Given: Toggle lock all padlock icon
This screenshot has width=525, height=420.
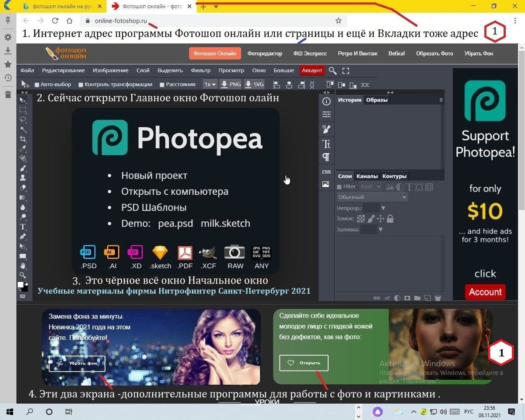Looking at the screenshot, I should pyautogui.click(x=390, y=218).
